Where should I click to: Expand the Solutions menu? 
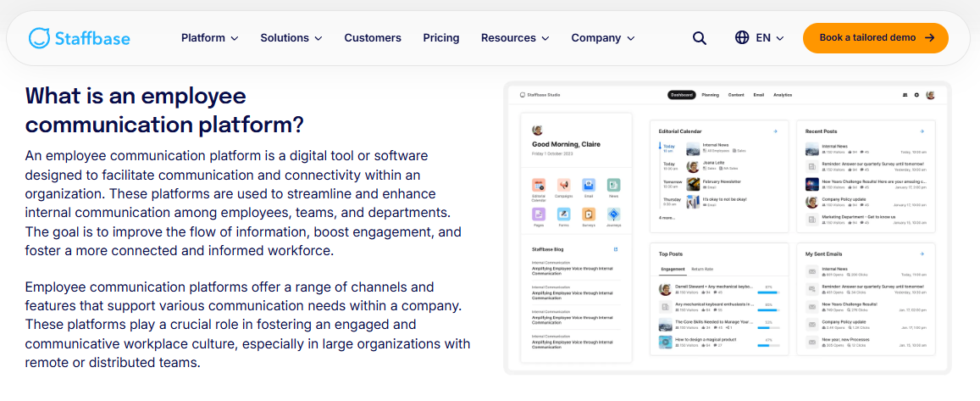pos(291,37)
